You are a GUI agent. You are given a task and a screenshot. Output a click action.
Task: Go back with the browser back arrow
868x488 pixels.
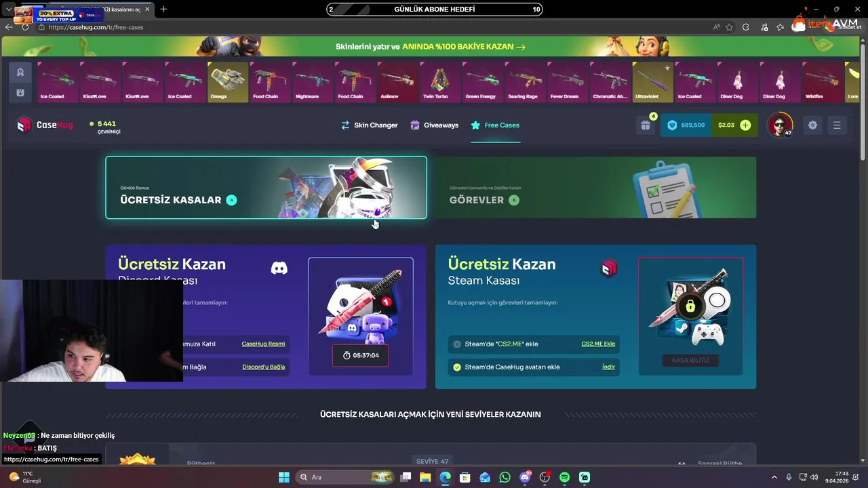(x=9, y=27)
